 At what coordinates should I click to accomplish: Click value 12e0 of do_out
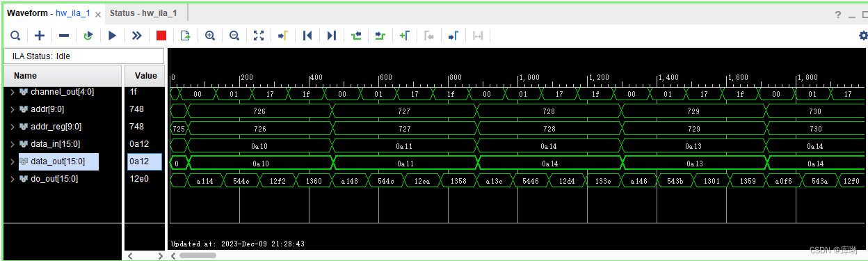point(139,179)
